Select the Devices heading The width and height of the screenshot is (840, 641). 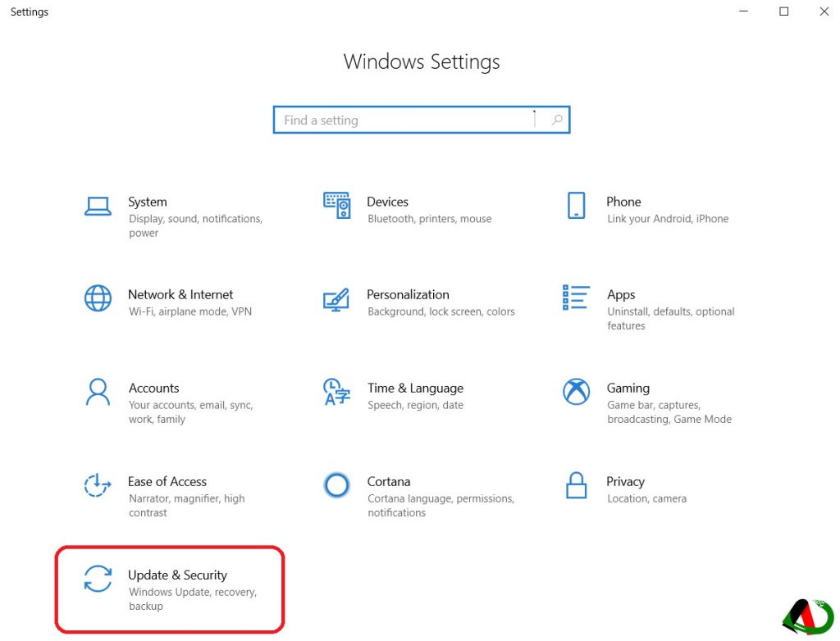pyautogui.click(x=387, y=202)
